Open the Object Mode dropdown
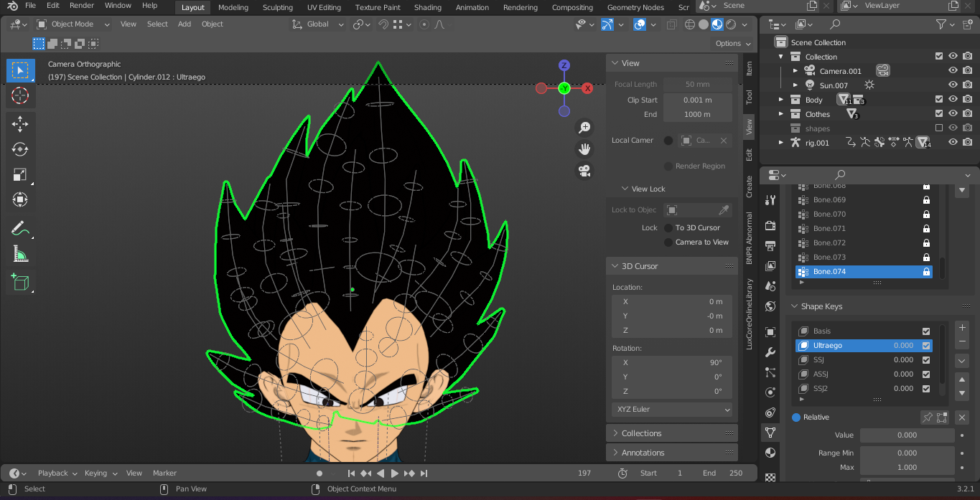The height and width of the screenshot is (500, 980). (x=73, y=24)
